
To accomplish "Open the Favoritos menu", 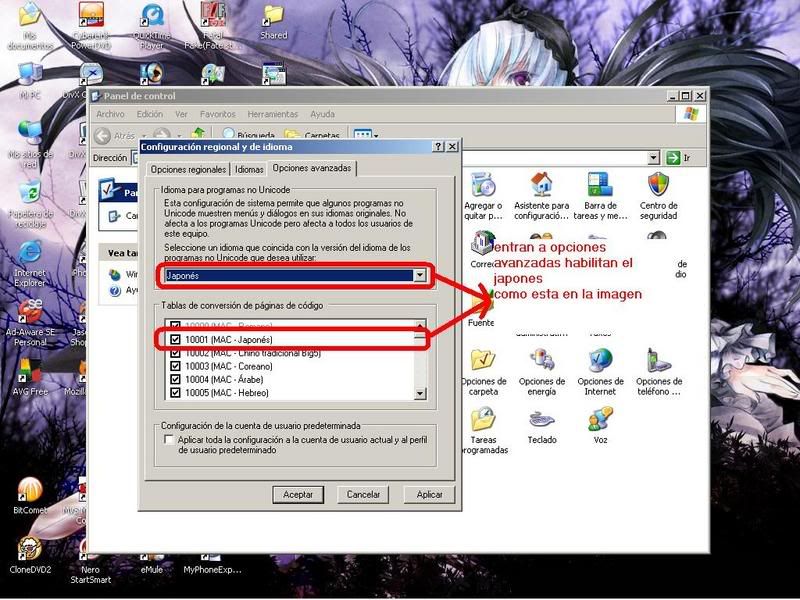I will [x=218, y=114].
